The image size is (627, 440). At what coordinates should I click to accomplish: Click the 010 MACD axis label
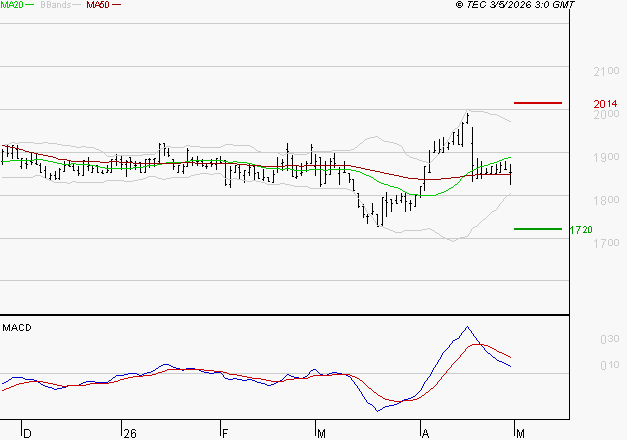[x=609, y=365]
